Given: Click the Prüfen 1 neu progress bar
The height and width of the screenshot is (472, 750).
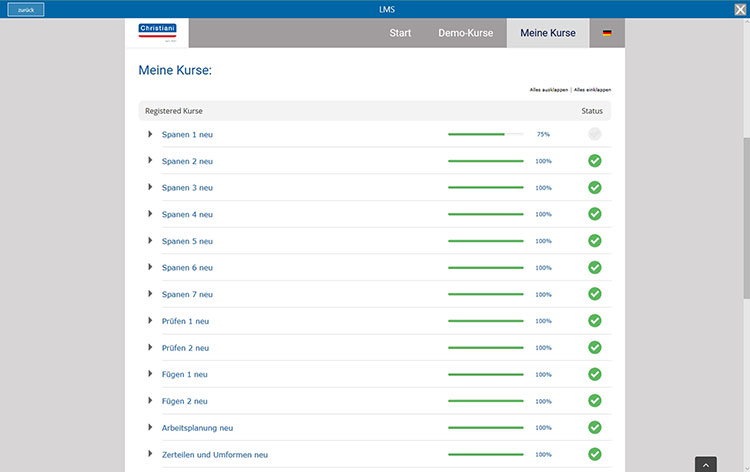Looking at the screenshot, I should 485,321.
